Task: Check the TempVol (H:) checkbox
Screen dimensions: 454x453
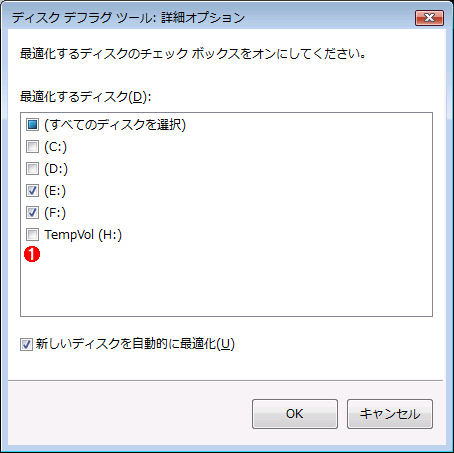Action: tap(32, 235)
